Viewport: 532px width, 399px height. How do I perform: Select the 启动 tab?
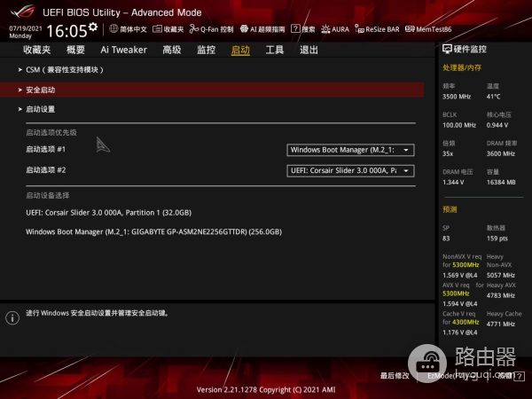(240, 51)
